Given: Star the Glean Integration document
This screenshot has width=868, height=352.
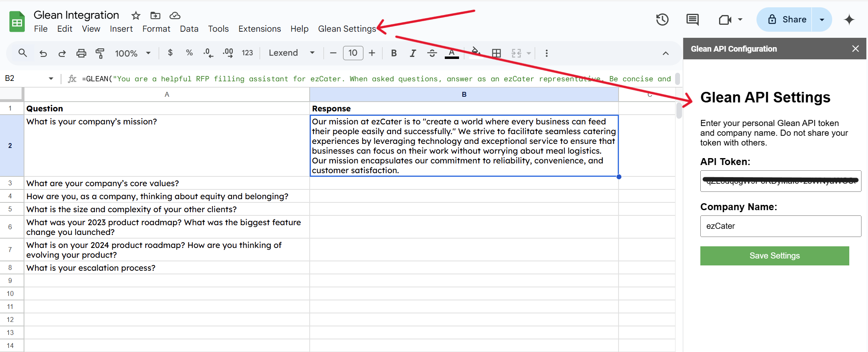Looking at the screenshot, I should pyautogui.click(x=136, y=16).
